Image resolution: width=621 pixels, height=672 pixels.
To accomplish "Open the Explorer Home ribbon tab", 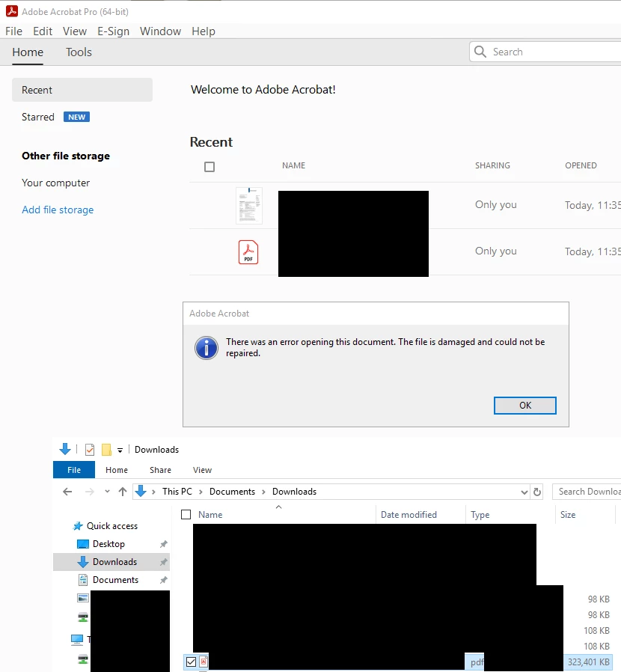I will tap(117, 470).
